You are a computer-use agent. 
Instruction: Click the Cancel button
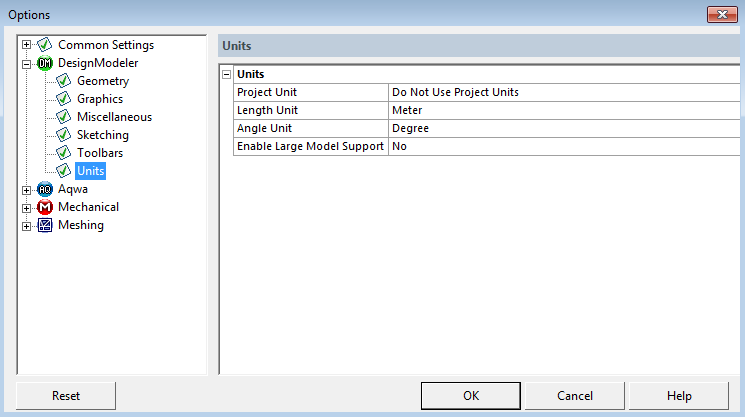click(575, 396)
